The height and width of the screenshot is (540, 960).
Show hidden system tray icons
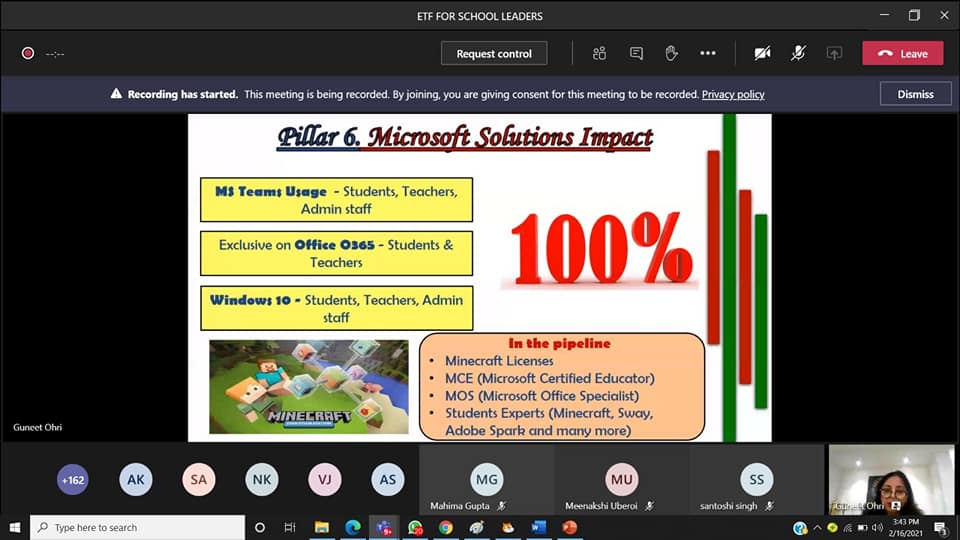tap(817, 527)
